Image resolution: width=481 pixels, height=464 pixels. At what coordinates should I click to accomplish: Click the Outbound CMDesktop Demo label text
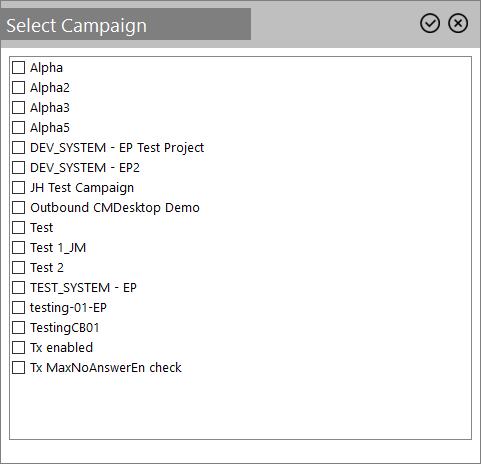click(115, 208)
